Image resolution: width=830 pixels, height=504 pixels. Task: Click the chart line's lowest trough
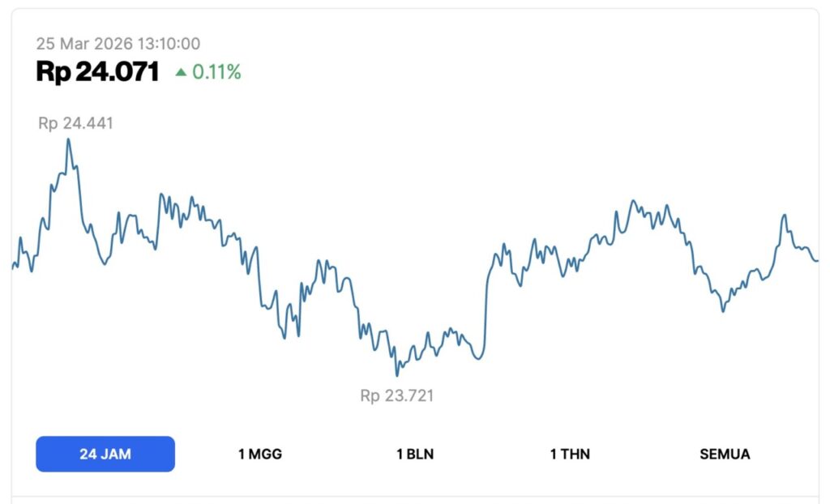point(397,375)
